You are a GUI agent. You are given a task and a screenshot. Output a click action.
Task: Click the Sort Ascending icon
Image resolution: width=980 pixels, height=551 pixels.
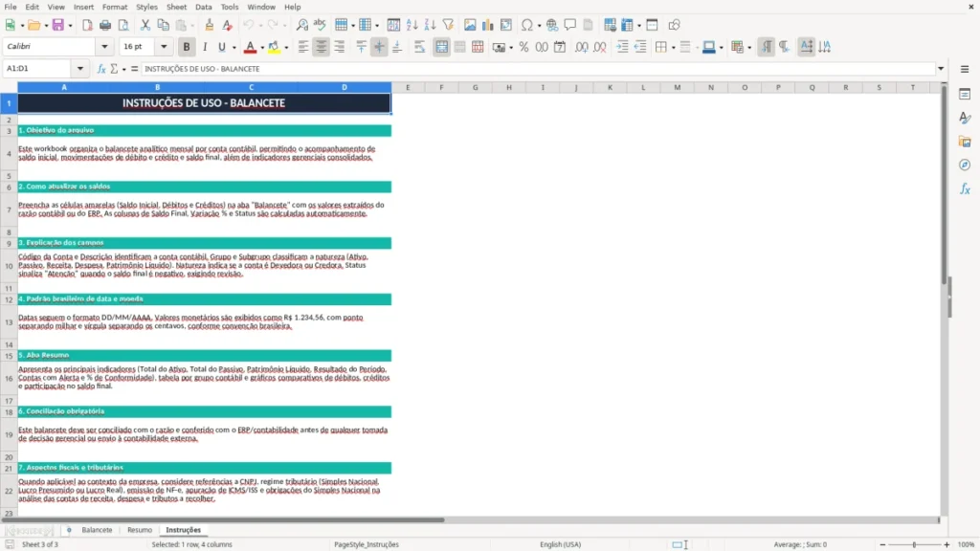click(412, 25)
